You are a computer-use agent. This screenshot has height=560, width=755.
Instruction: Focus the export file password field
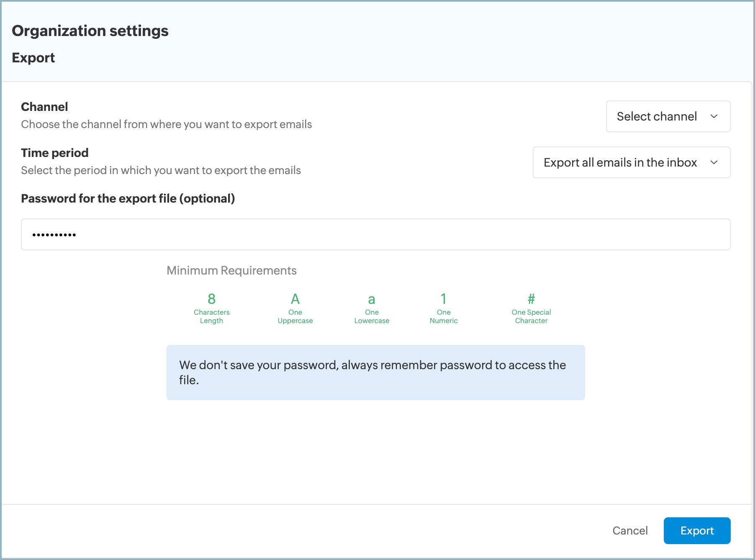(x=375, y=234)
